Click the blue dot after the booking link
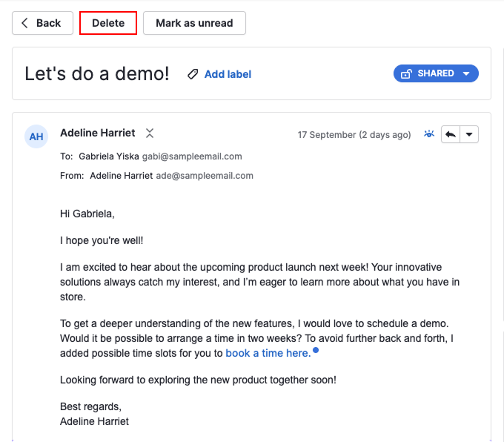Image resolution: width=504 pixels, height=442 pixels. 316,349
